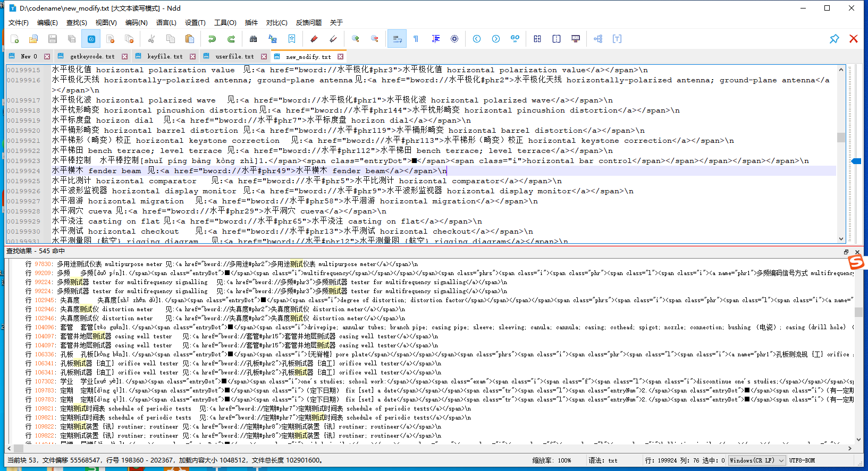Open the 编码(N) menu
The height and width of the screenshot is (471, 868).
pos(136,22)
